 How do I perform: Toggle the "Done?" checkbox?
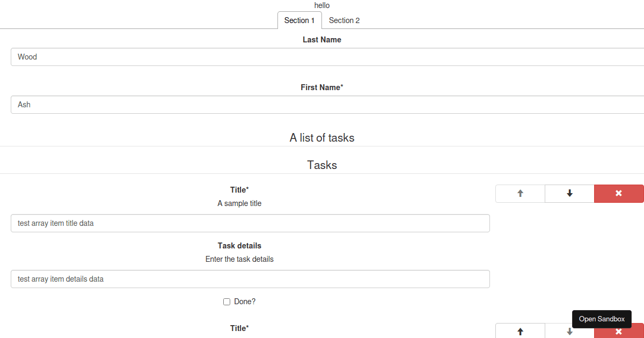(x=226, y=302)
